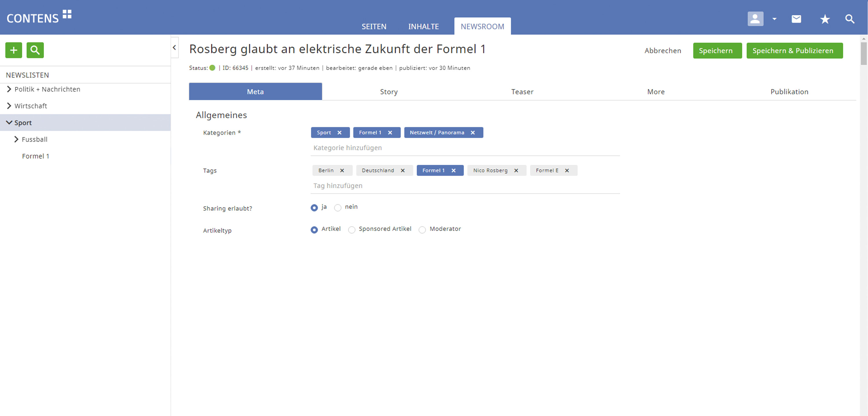
Task: Select Sponsored Artikel article type
Action: click(x=352, y=230)
